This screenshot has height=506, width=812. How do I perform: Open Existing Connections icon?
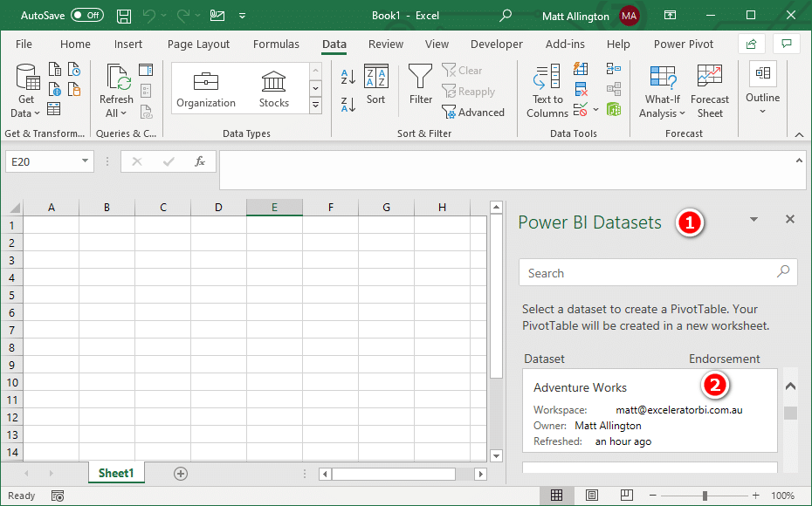(x=74, y=90)
